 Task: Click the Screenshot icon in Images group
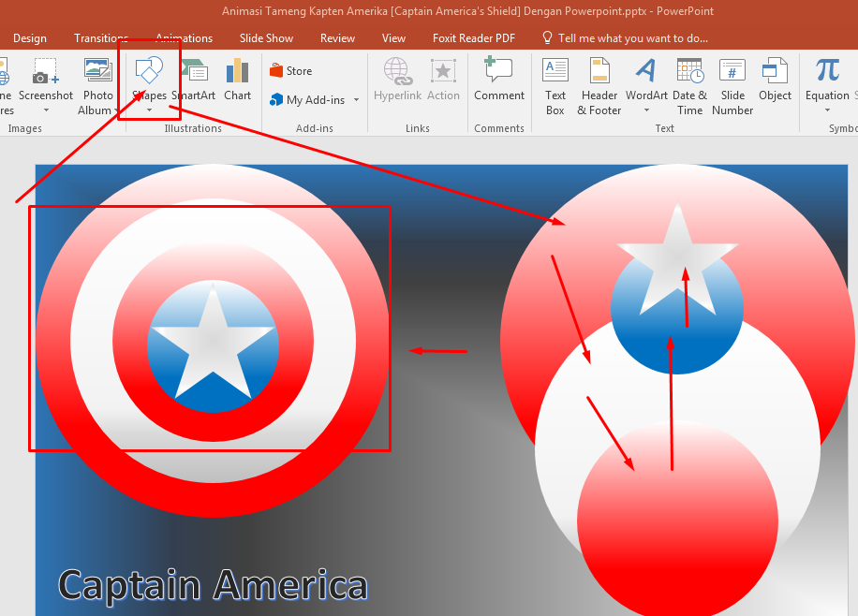point(45,72)
